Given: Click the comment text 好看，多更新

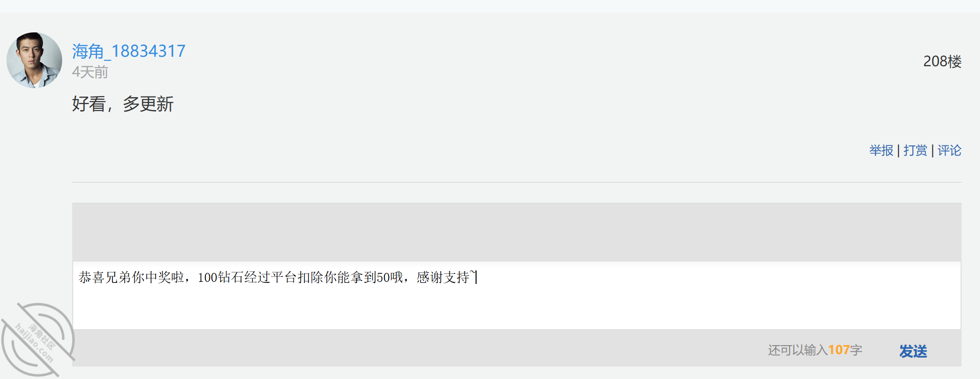Looking at the screenshot, I should (x=123, y=104).
